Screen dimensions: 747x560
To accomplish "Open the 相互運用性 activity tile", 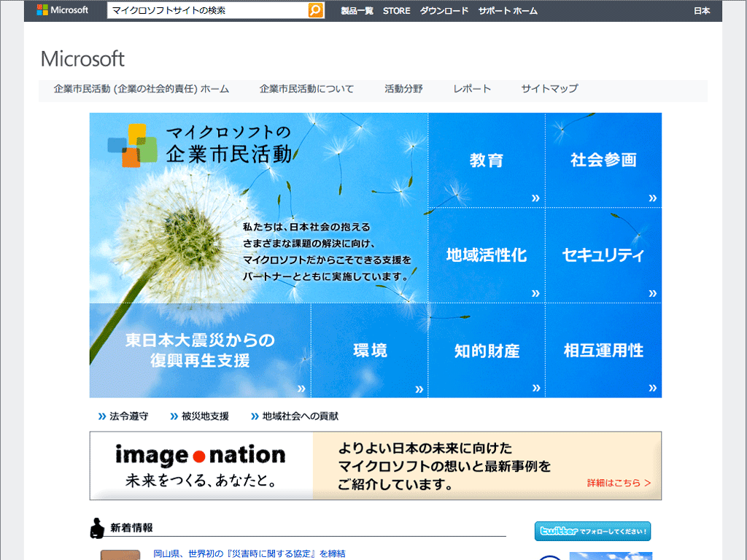I will (603, 351).
